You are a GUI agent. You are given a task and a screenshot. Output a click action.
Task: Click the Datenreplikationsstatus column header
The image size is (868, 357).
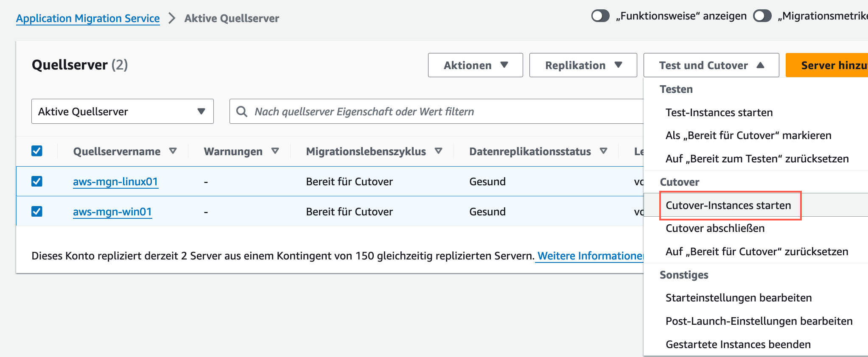pyautogui.click(x=530, y=151)
